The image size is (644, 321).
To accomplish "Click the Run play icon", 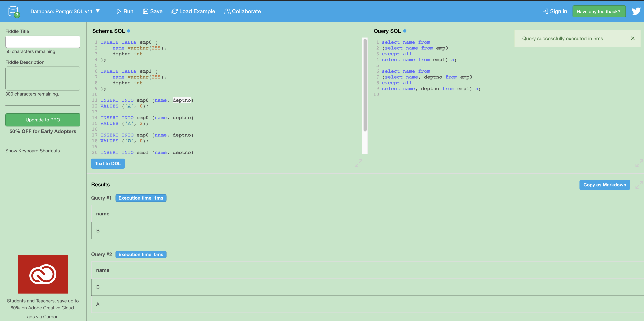I will [118, 11].
